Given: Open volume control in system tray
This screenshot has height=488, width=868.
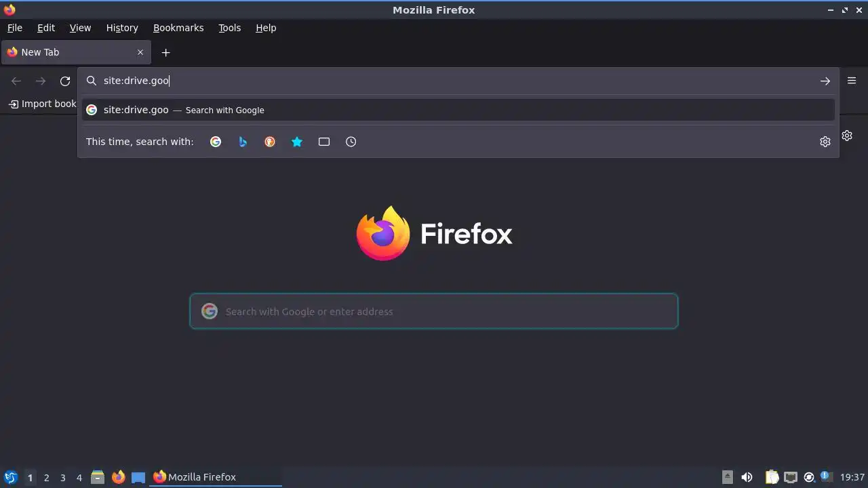Looking at the screenshot, I should (x=747, y=477).
